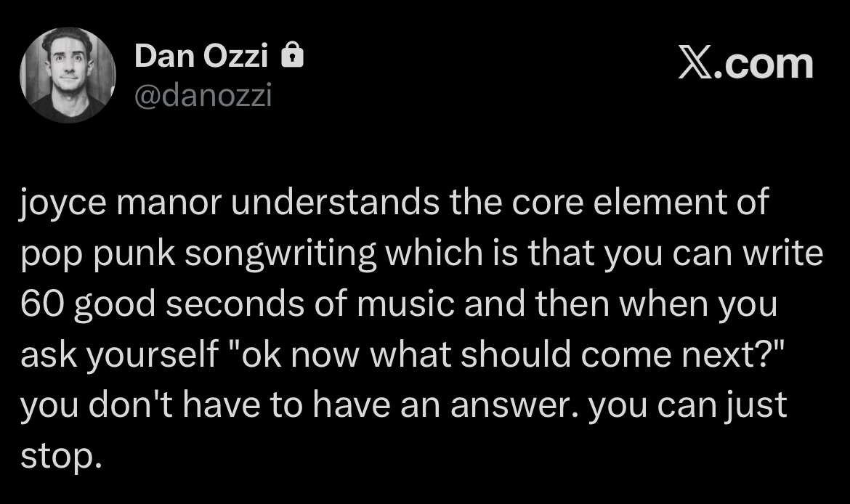Open the @danozzi handle link
The image size is (850, 504).
tap(203, 95)
